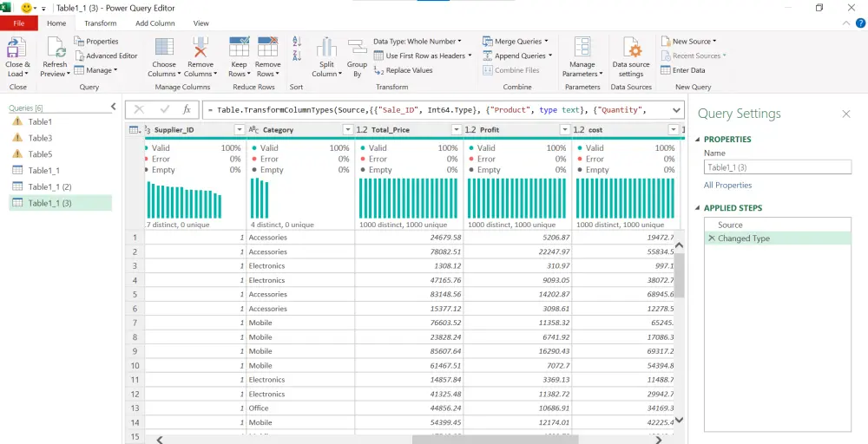
Task: Click the Refresh Preview icon
Action: tap(56, 48)
